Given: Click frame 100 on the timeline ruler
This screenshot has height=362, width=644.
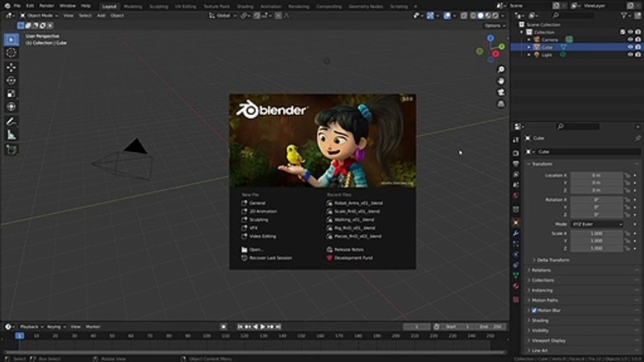Looking at the screenshot, I should click(x=206, y=335).
